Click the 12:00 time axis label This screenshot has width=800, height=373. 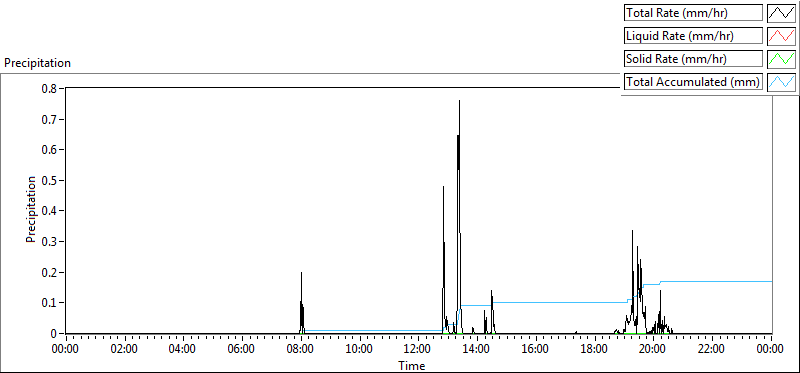(x=418, y=350)
